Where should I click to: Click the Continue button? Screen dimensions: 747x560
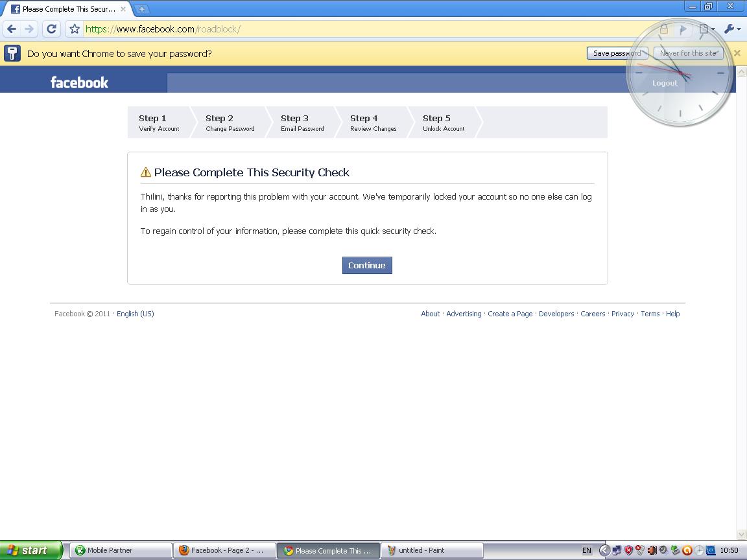[367, 265]
